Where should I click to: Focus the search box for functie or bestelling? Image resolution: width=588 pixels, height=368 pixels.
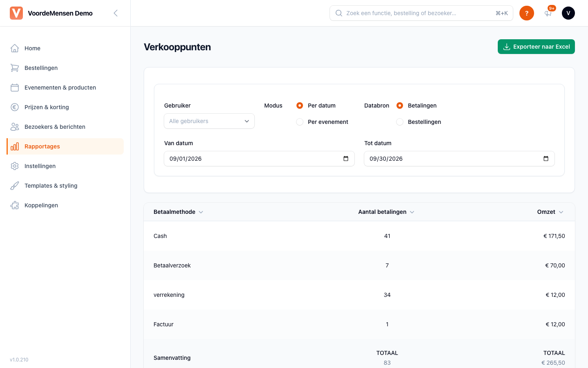[421, 13]
